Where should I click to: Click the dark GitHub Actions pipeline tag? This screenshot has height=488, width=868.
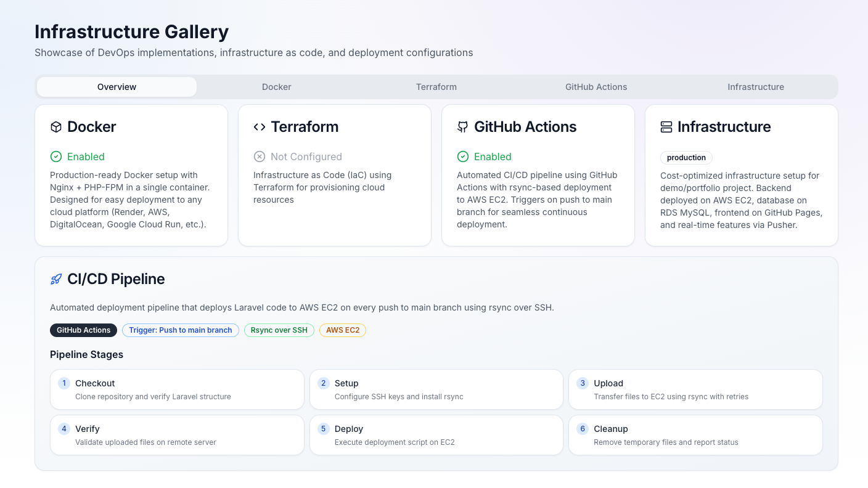coord(83,330)
